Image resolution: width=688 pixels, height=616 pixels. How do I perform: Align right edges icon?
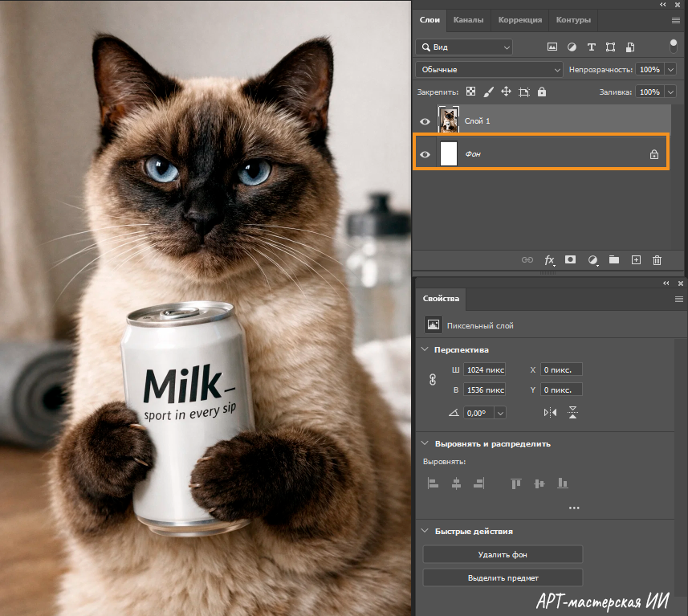pos(478,483)
